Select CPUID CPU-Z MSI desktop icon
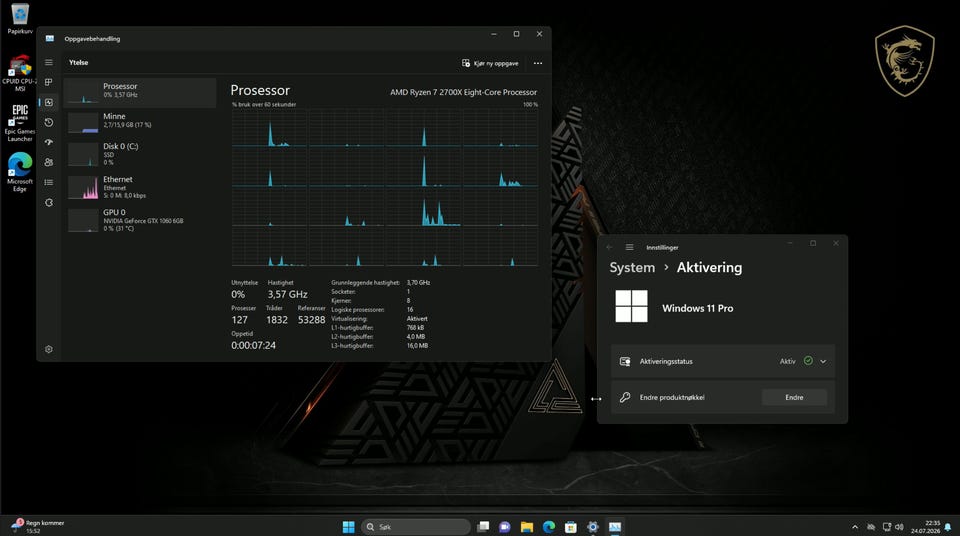Screen dimensions: 960x536 [20, 74]
